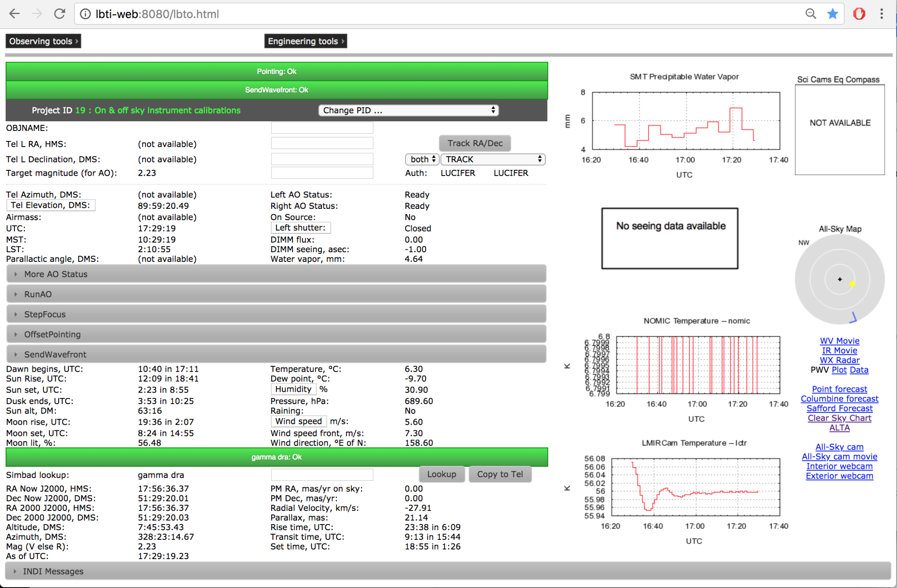Click the Wind direction value 158.60
Viewport: 897px width, 588px height.
pyautogui.click(x=419, y=443)
